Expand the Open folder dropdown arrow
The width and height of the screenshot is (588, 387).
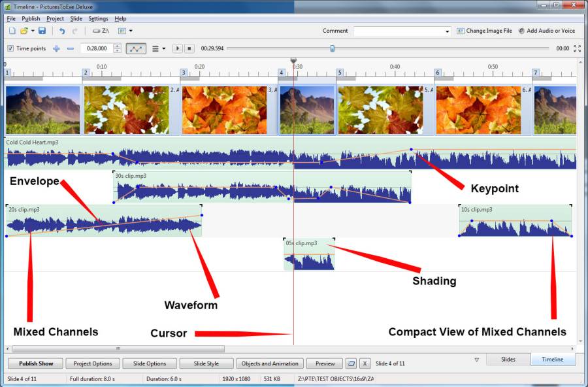click(33, 31)
